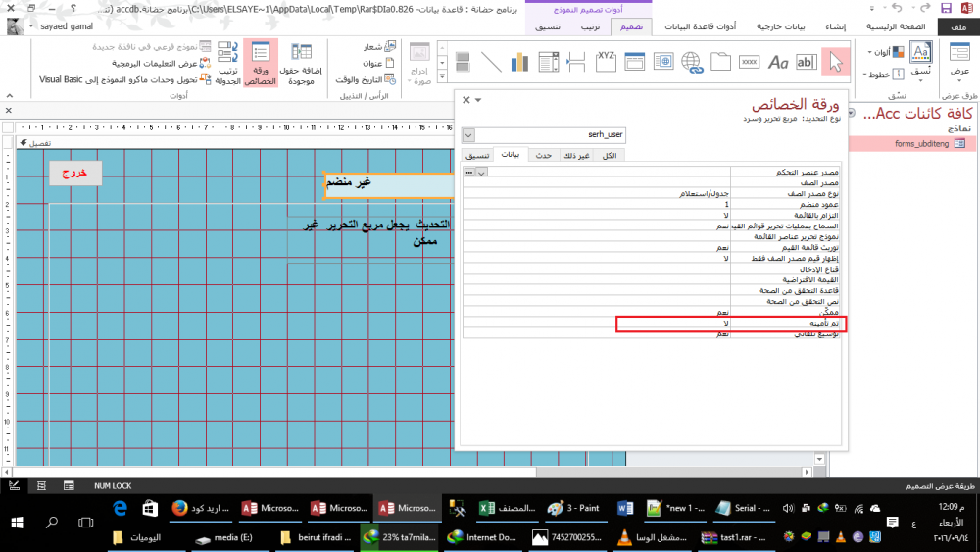Open تنسيق (Format) tab in Property Sheet
Screen dimensions: 980x552
[x=478, y=156]
